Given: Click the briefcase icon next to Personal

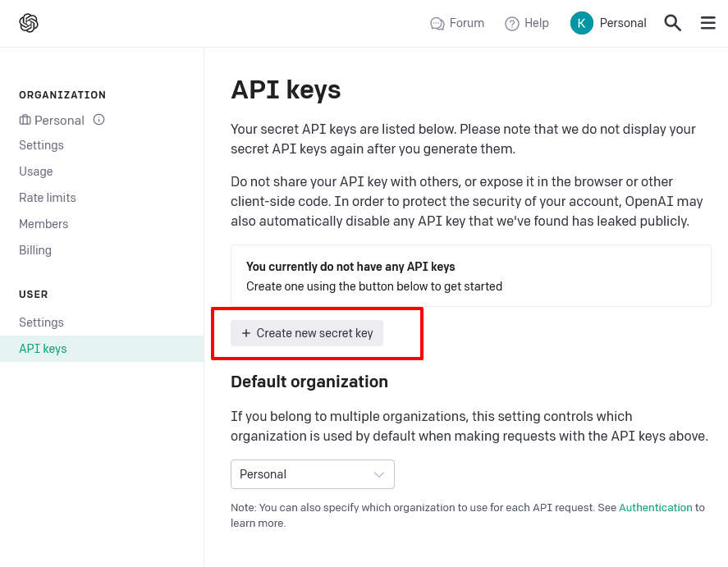Looking at the screenshot, I should click(x=25, y=120).
